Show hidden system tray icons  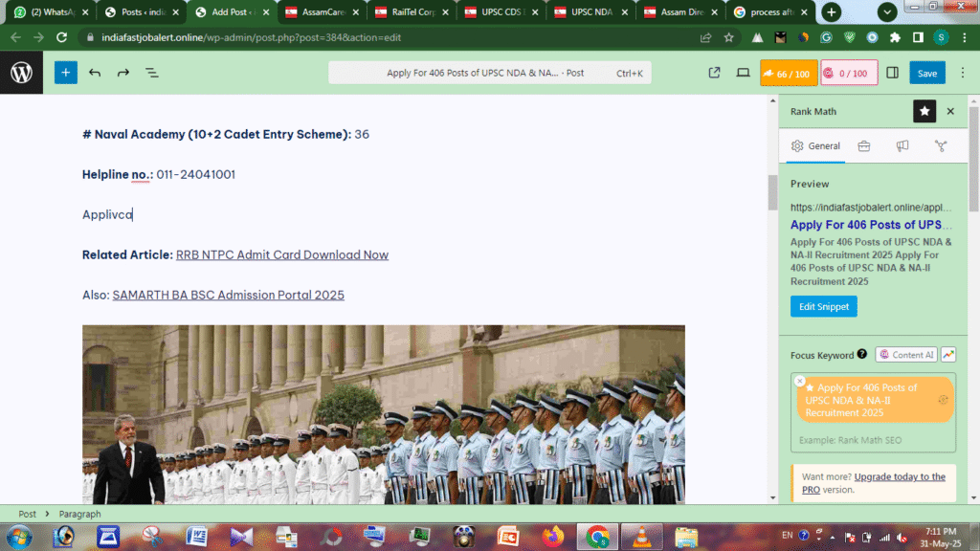pos(833,537)
